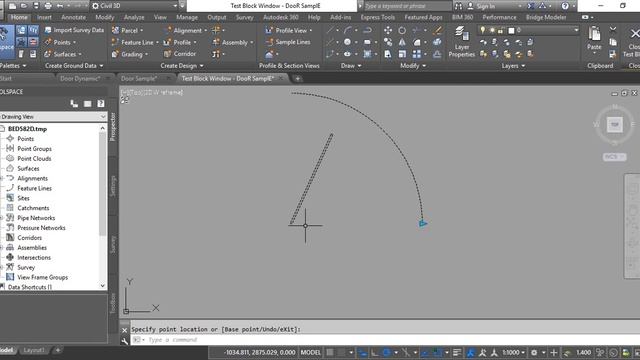Select Point Clouds in Prospector tree
Image resolution: width=640 pixels, height=360 pixels.
coord(34,158)
